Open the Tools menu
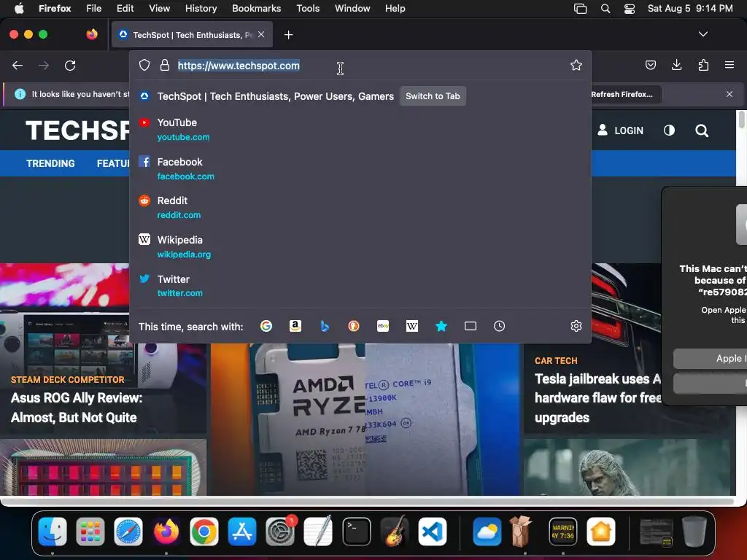 coord(308,9)
